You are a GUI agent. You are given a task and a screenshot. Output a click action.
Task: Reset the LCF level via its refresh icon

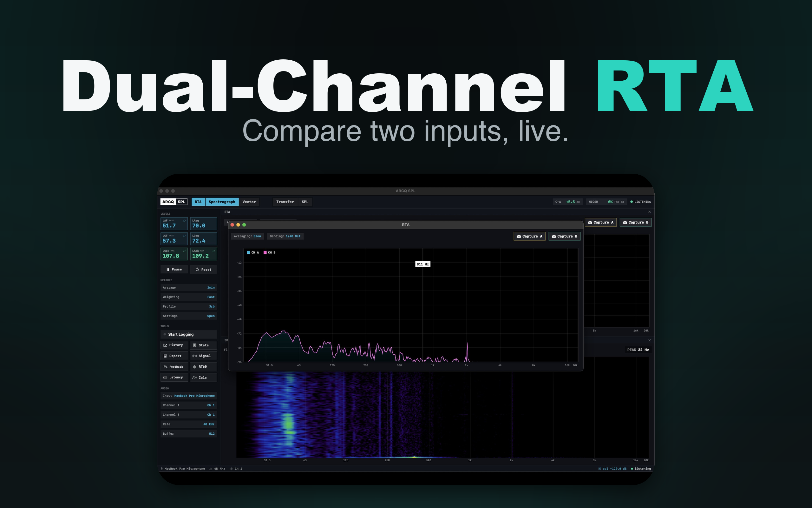point(184,236)
